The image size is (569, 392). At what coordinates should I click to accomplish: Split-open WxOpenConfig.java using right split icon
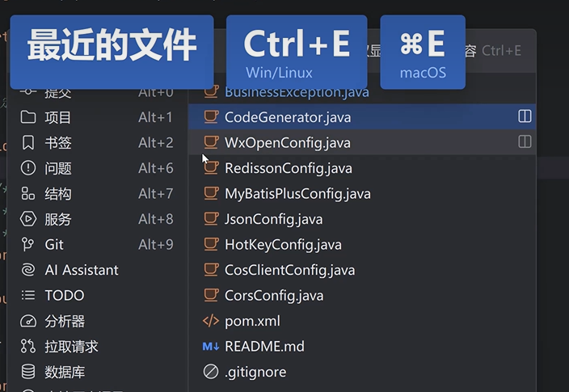pos(525,142)
